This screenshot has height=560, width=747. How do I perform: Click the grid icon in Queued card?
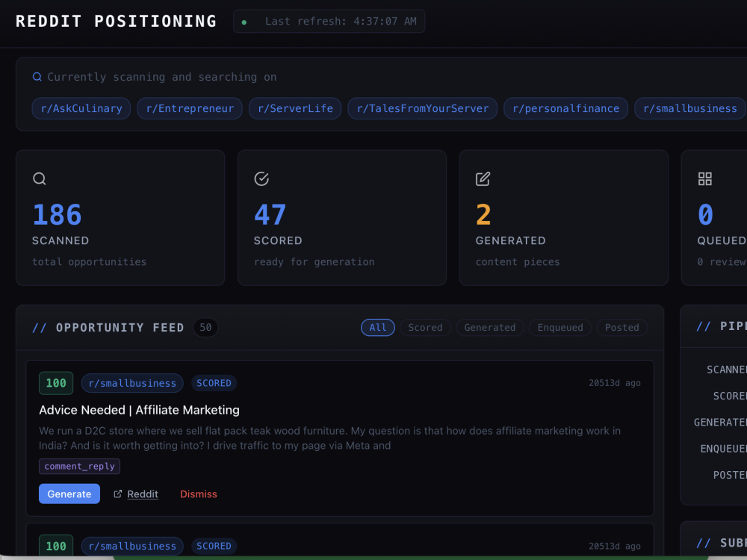click(705, 178)
